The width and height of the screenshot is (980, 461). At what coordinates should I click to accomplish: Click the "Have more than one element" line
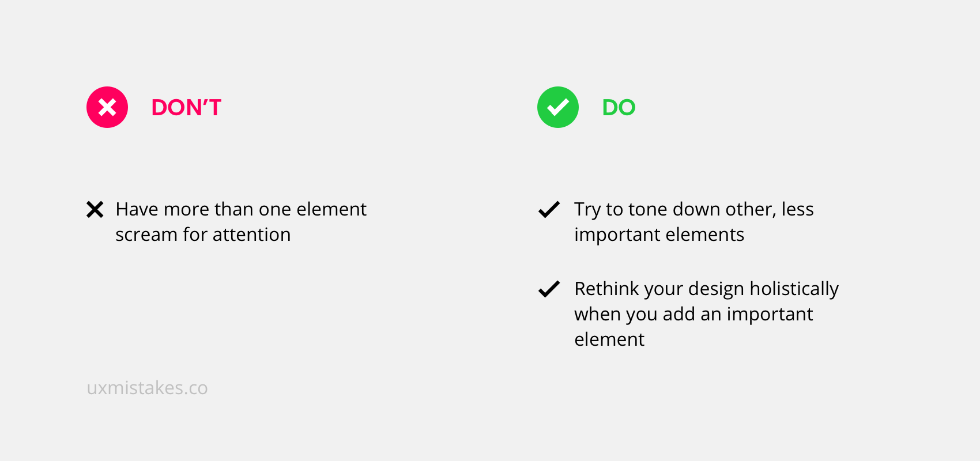241,209
